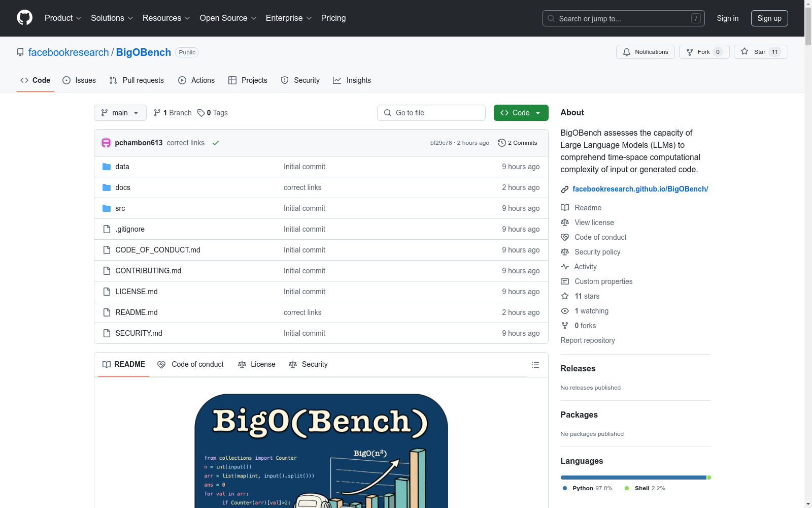812x508 pixels.
Task: Open the README outline list icon
Action: 535,365
